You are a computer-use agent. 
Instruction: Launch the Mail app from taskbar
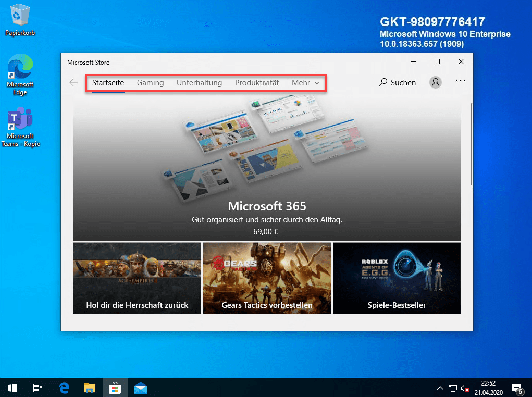[140, 388]
